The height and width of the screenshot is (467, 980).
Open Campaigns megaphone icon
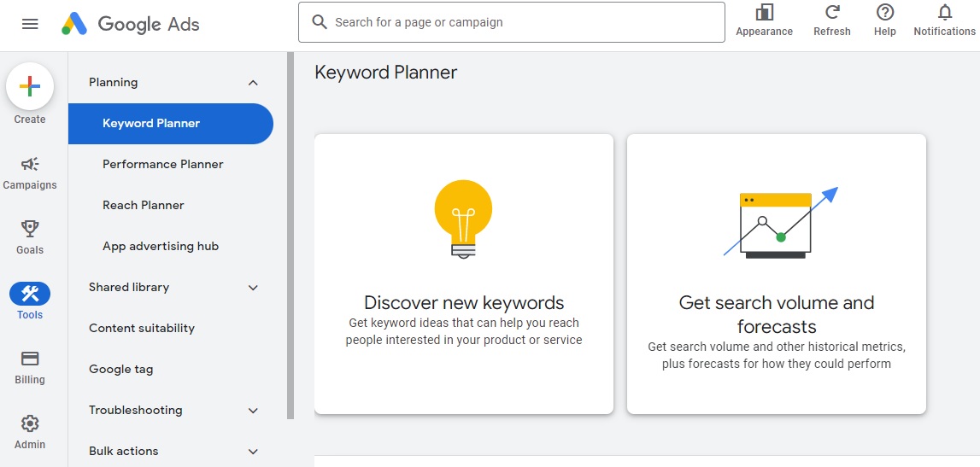point(30,164)
